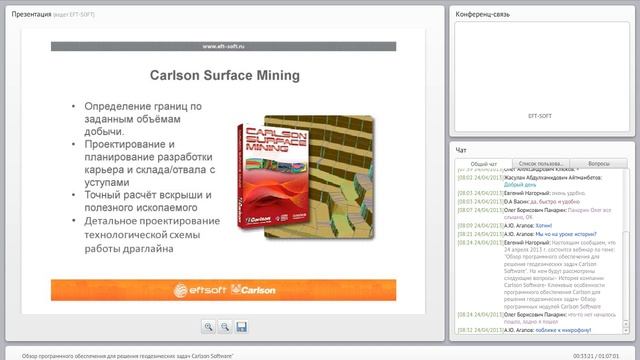Open the Список пользова... tab
The image size is (640, 360).
[541, 164]
